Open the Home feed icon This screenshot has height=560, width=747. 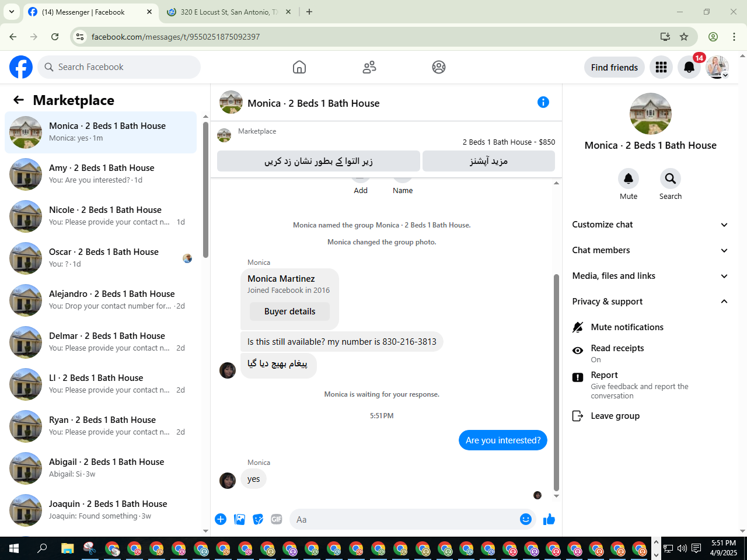[x=299, y=67]
